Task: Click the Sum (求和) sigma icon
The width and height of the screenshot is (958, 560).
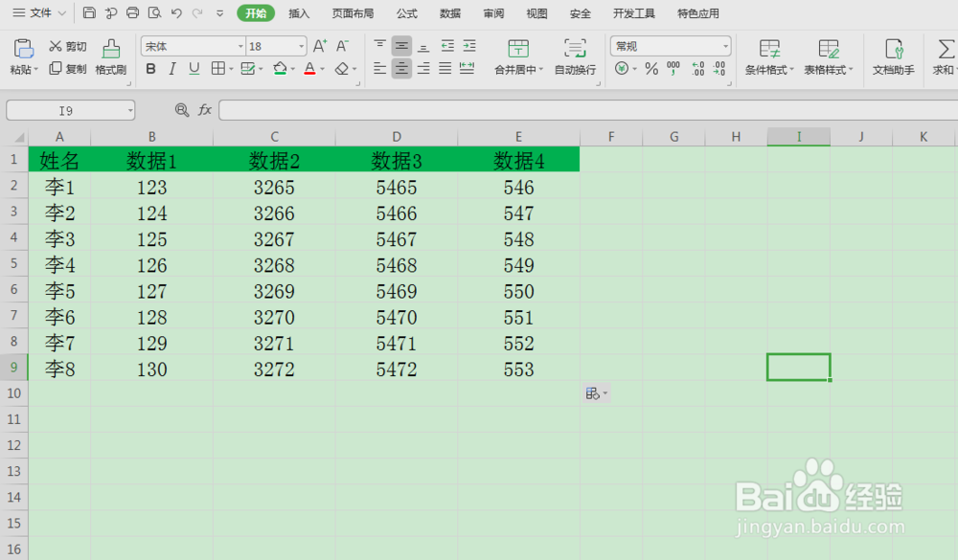Action: click(x=946, y=49)
